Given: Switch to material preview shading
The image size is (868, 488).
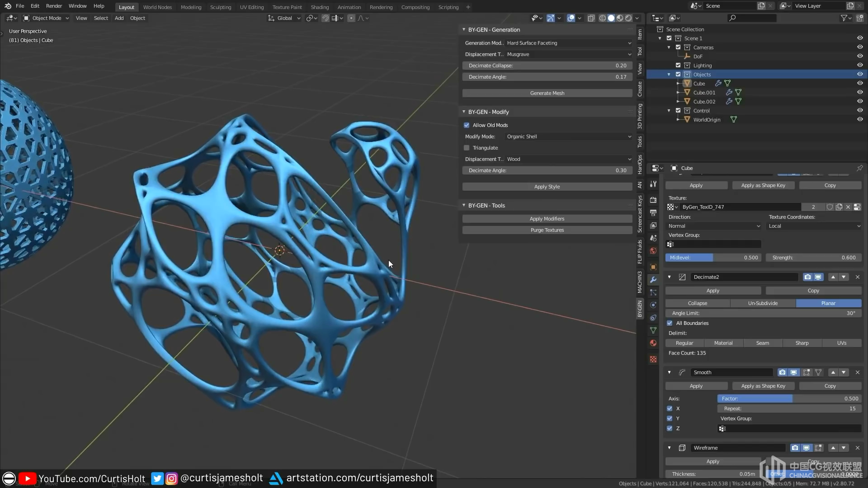Looking at the screenshot, I should coord(620,18).
